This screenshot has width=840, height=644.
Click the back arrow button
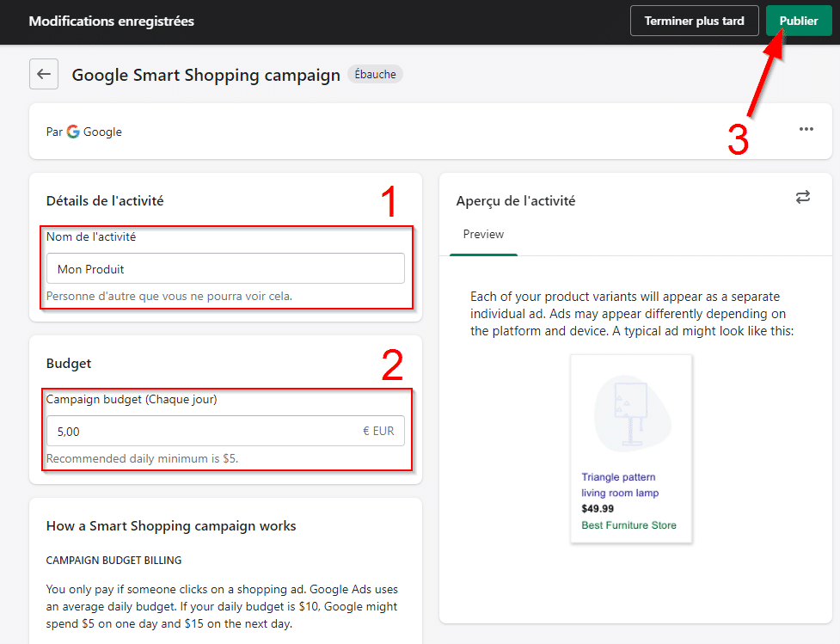point(44,74)
